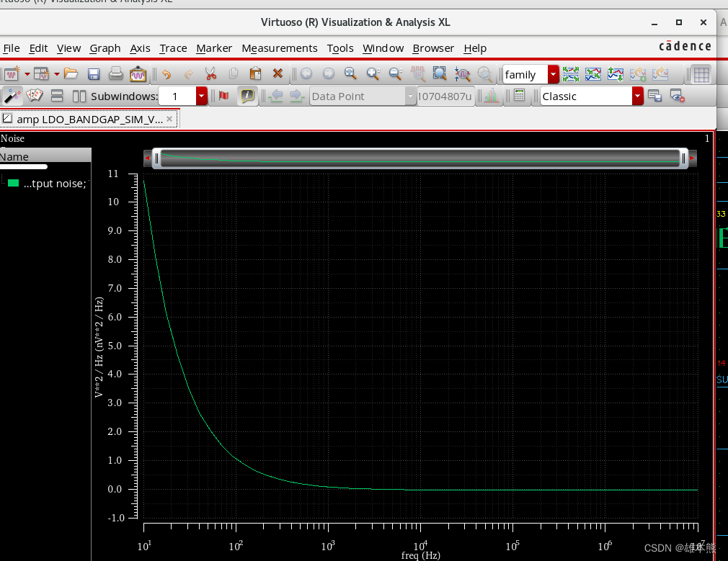
Task: Open the Axis menu
Action: pos(140,48)
